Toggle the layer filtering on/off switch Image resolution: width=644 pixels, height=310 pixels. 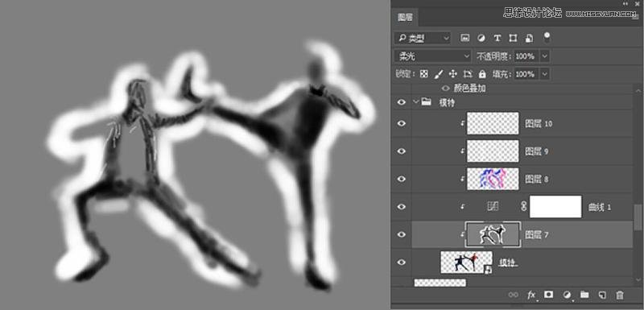pyautogui.click(x=547, y=37)
